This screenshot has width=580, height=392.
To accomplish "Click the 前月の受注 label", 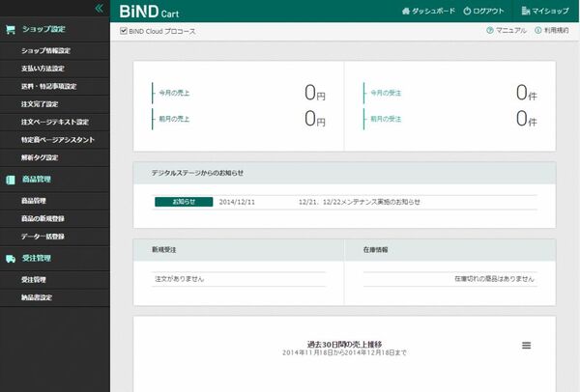I will [x=386, y=119].
